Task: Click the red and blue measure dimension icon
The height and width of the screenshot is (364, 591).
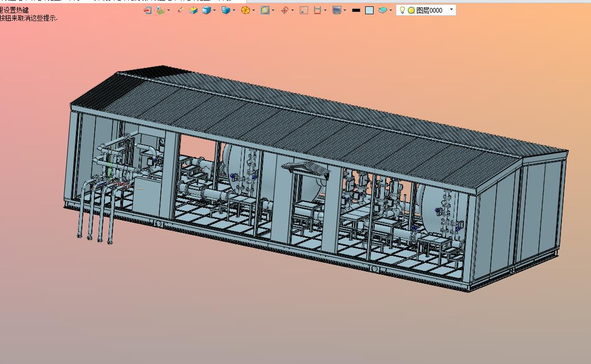Action: coord(317,11)
